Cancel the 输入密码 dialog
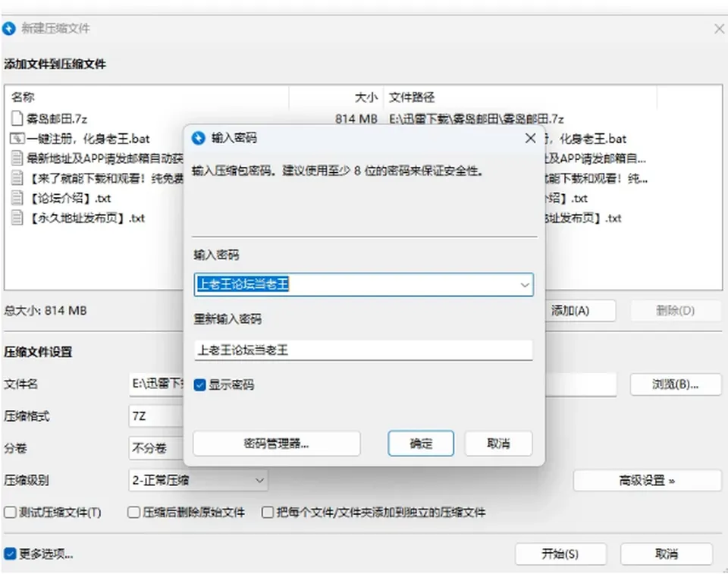Image resolution: width=728 pixels, height=574 pixels. coord(498,444)
